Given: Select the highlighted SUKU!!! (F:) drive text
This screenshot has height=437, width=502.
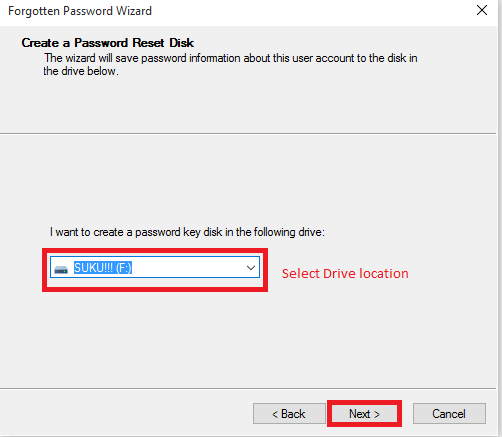Looking at the screenshot, I should (103, 268).
